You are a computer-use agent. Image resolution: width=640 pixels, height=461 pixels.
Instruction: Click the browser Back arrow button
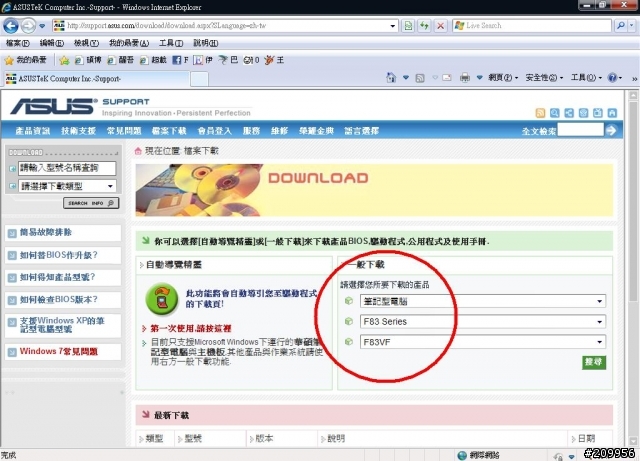[11, 26]
